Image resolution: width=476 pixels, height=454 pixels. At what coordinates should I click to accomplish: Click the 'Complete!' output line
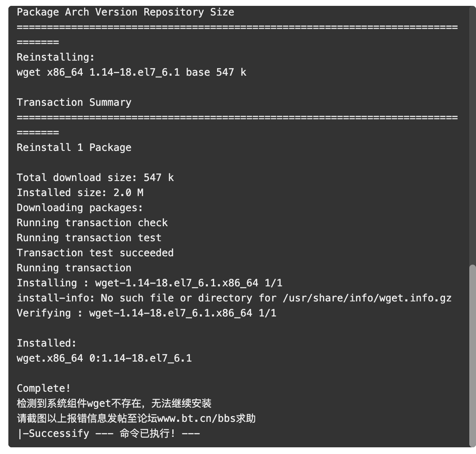(x=44, y=388)
